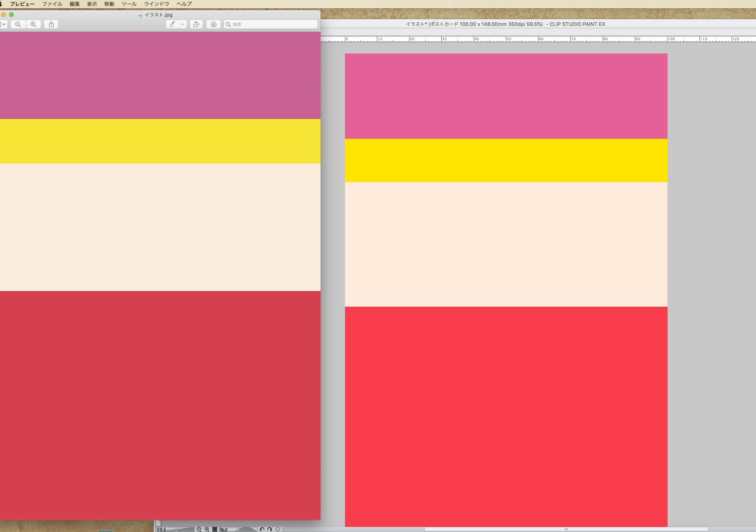Fit canvas to screen button
Image resolution: width=756 pixels, height=532 pixels.
[x=215, y=529]
